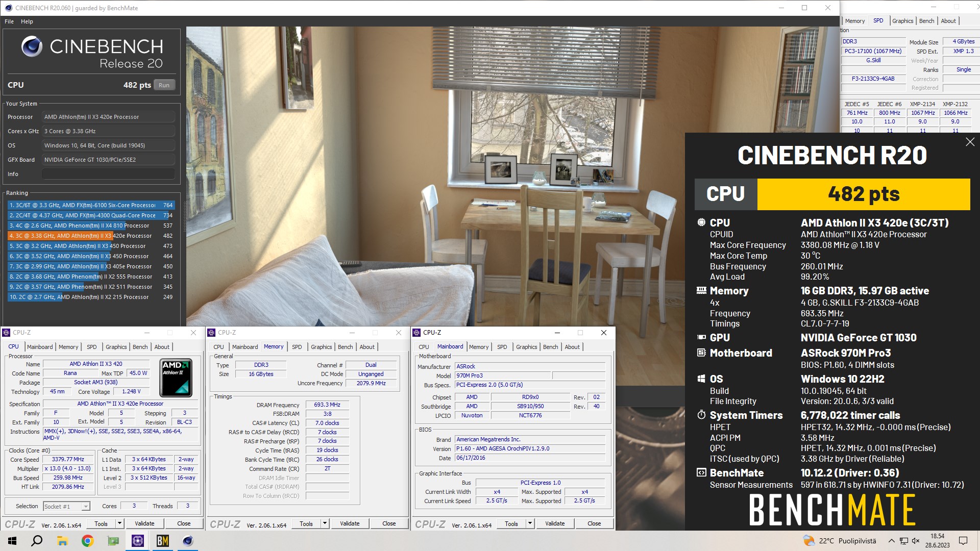
Task: Select the Graphics tab in the top-right CPU-Z window
Action: click(902, 21)
